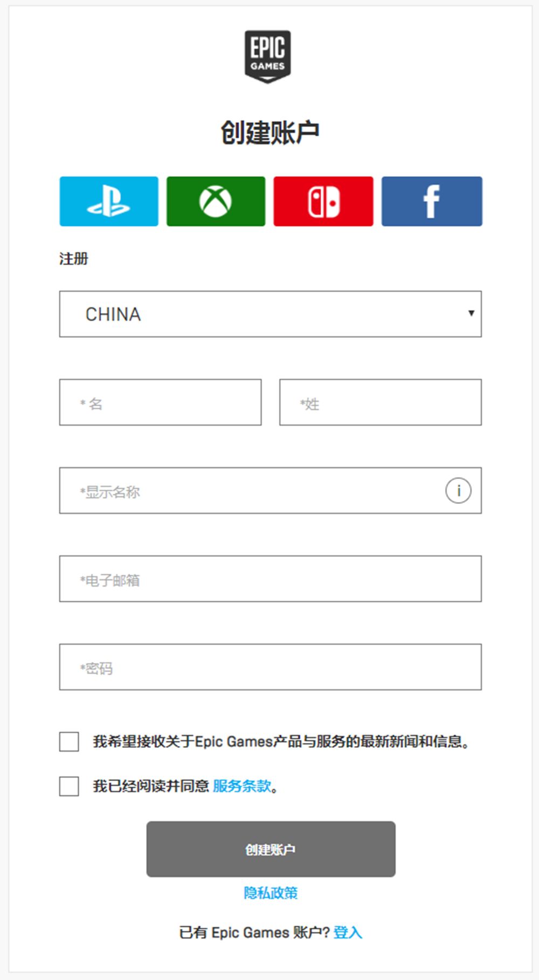Tick the Epic Games news subscription checkbox
The width and height of the screenshot is (539, 980).
tap(69, 741)
